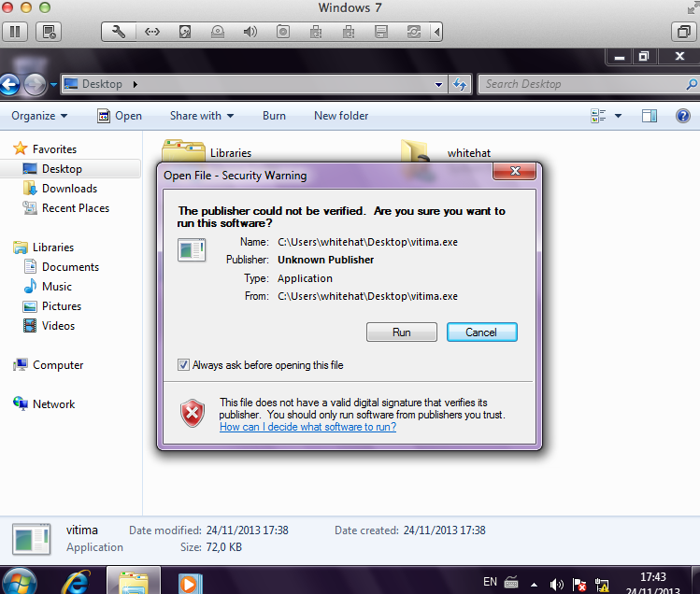
Task: Click the hard disk device icon
Action: pyautogui.click(x=185, y=32)
